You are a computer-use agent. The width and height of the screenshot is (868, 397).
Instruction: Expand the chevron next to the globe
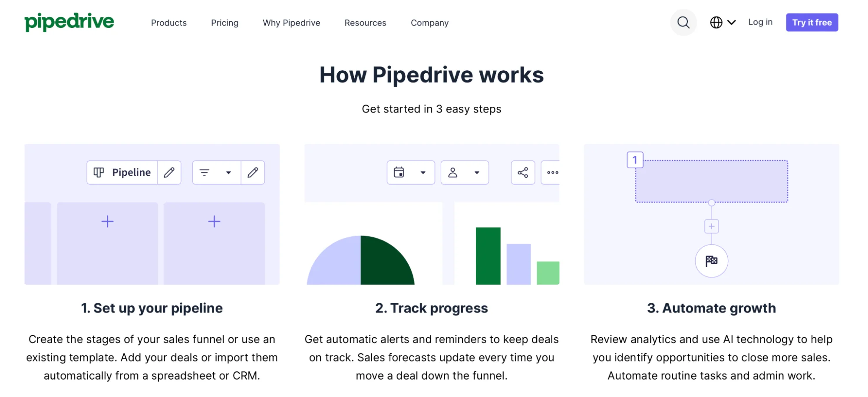pyautogui.click(x=732, y=23)
